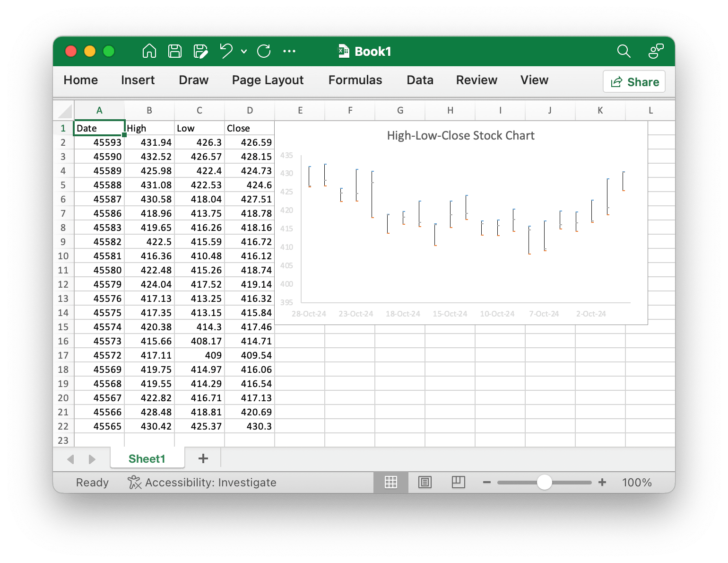Click the Excel file icon beside Book1
728x563 pixels.
click(344, 51)
